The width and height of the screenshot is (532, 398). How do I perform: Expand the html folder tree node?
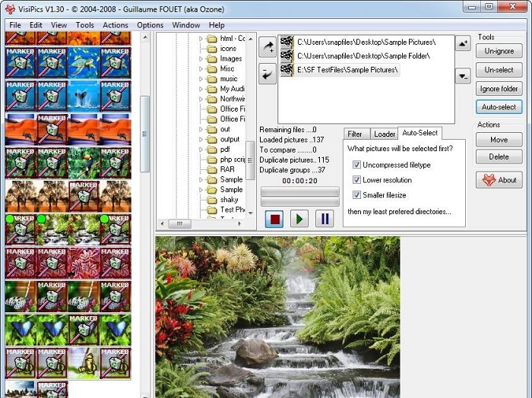click(201, 39)
